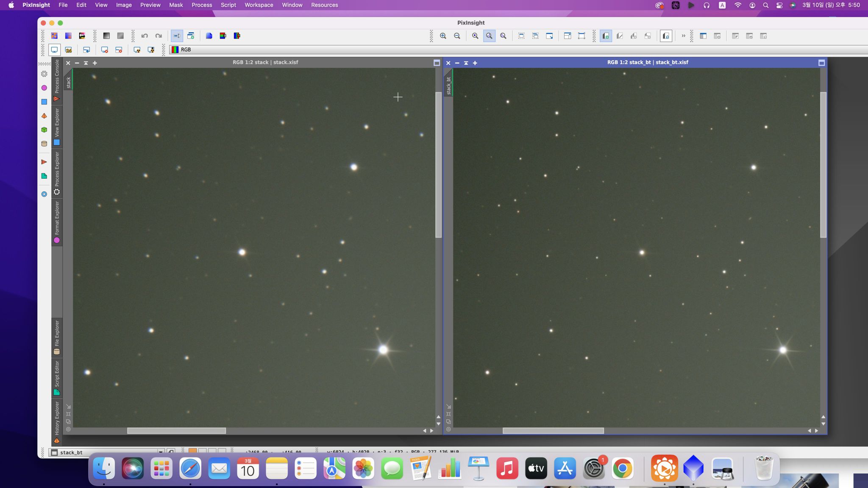Click the orange checkered toolbar icon

[x=54, y=36]
